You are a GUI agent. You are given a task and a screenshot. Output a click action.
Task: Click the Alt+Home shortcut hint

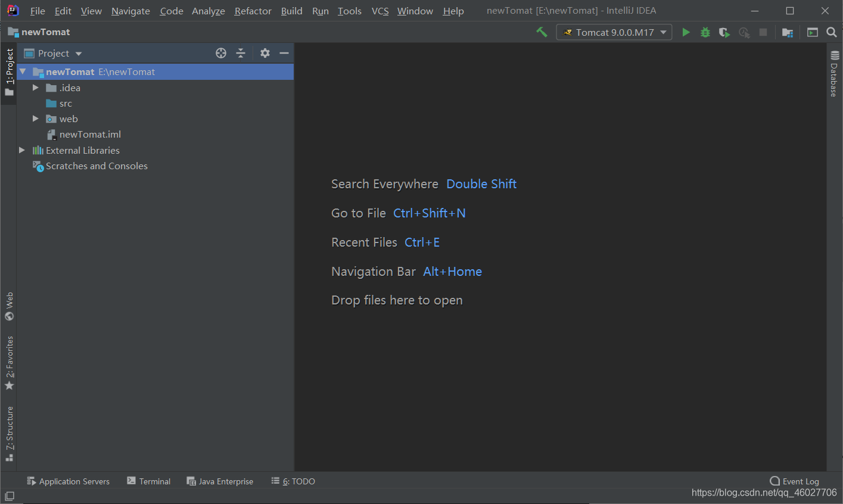(453, 272)
